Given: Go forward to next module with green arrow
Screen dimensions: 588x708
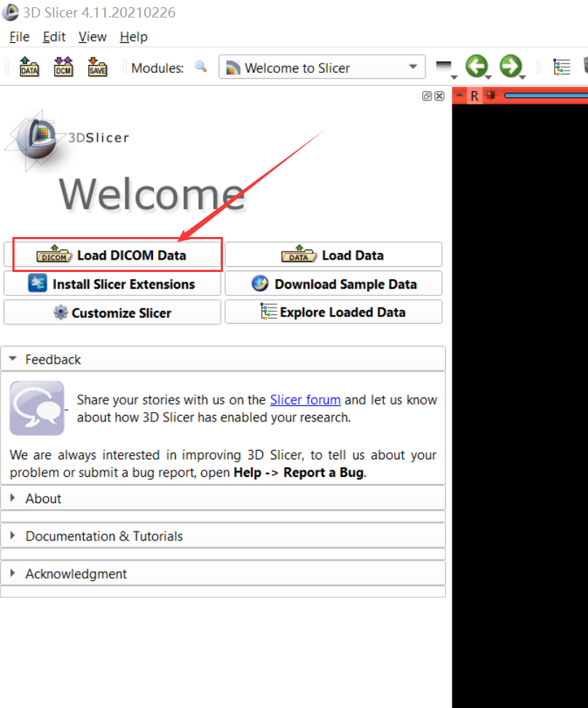Looking at the screenshot, I should [511, 66].
